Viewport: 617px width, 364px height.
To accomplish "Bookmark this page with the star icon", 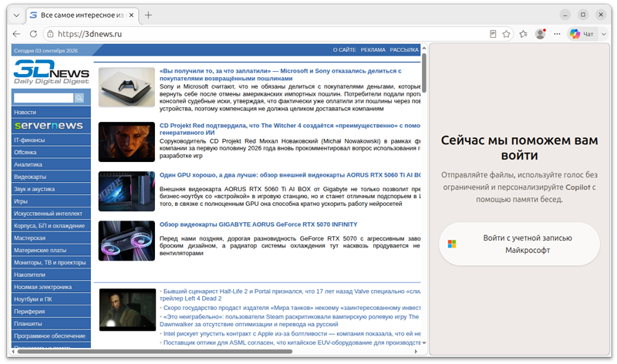I will pos(507,34).
